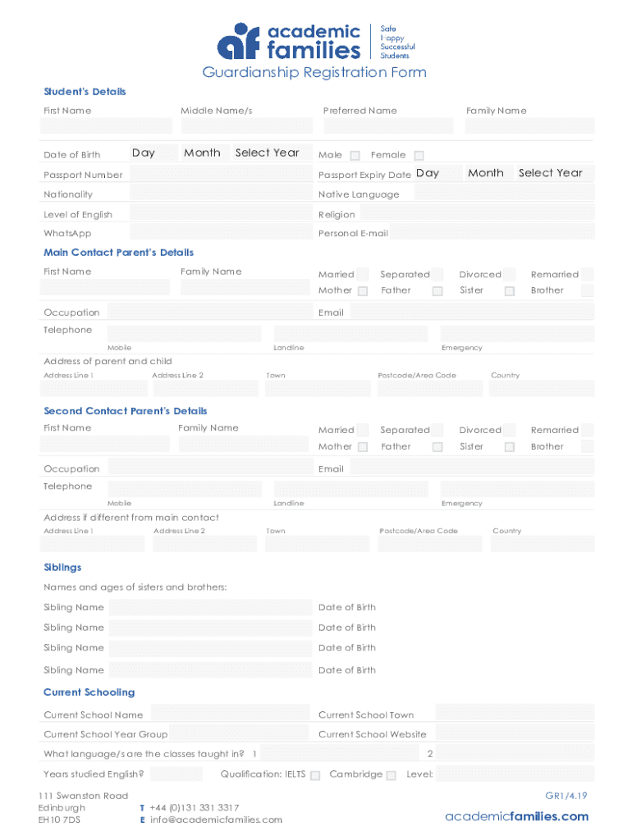632x840 pixels.
Task: Open Date of Birth Day dropdown
Action: coord(153,153)
